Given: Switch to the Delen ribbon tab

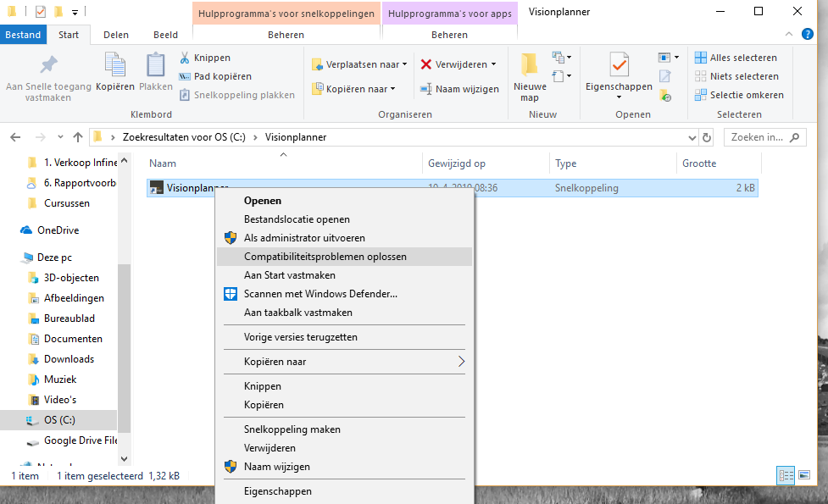Looking at the screenshot, I should 115,35.
